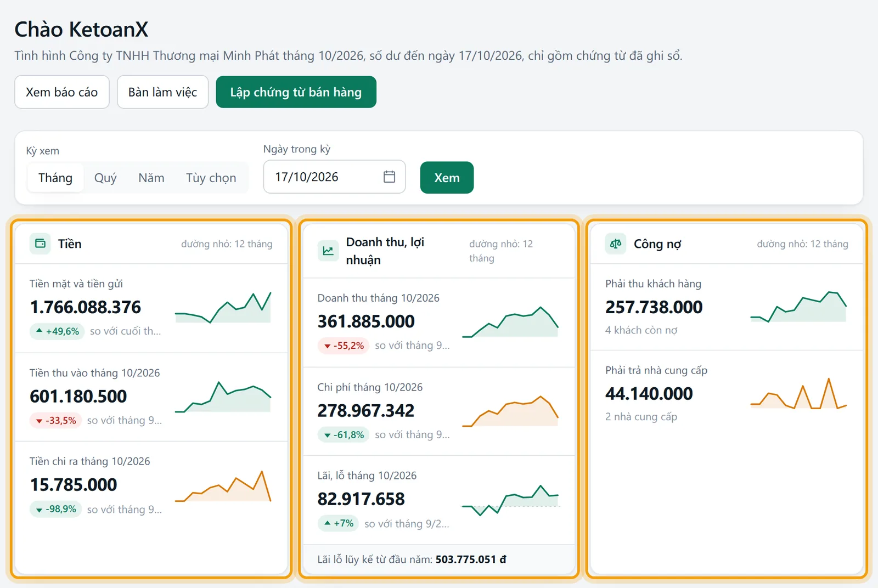878x588 pixels.
Task: Go to Bàn làm việc
Action: 162,92
